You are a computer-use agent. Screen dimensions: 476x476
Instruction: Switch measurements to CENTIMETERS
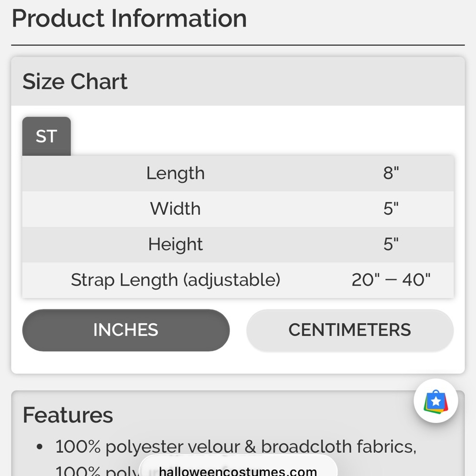tap(350, 330)
